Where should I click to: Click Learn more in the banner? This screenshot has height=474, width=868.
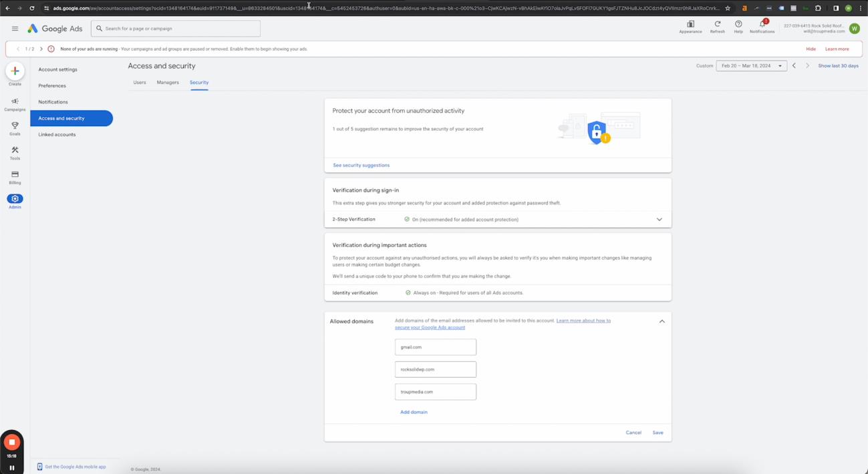click(x=837, y=49)
